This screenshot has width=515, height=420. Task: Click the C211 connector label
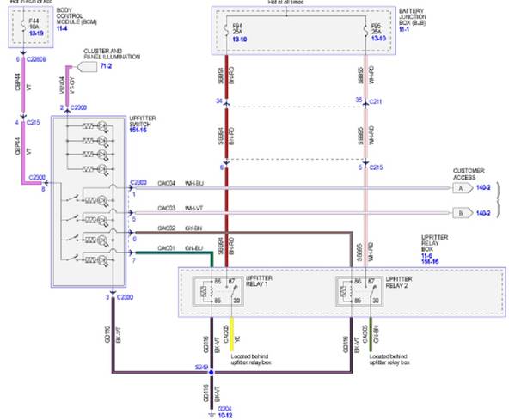(376, 101)
